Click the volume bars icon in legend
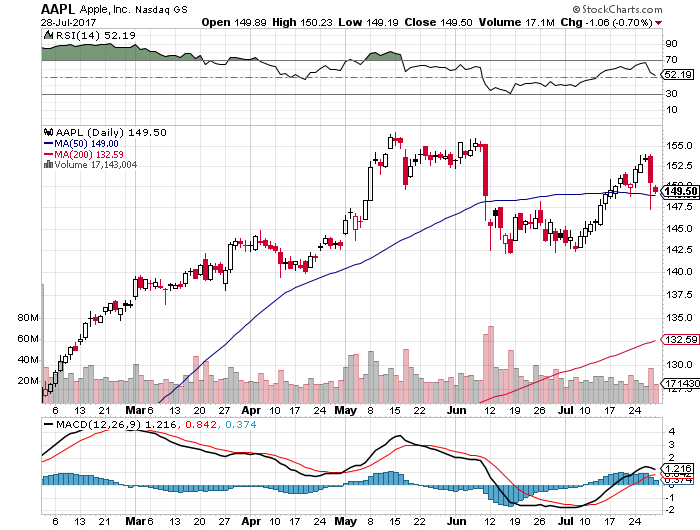The height and width of the screenshot is (530, 700). pyautogui.click(x=48, y=165)
